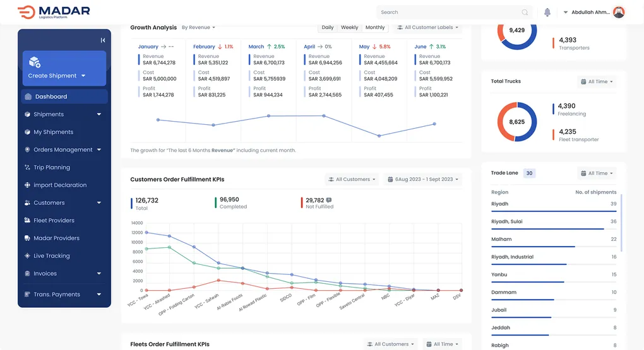Expand the Shipments sidebar submenu
The image size is (644, 350).
tap(99, 115)
